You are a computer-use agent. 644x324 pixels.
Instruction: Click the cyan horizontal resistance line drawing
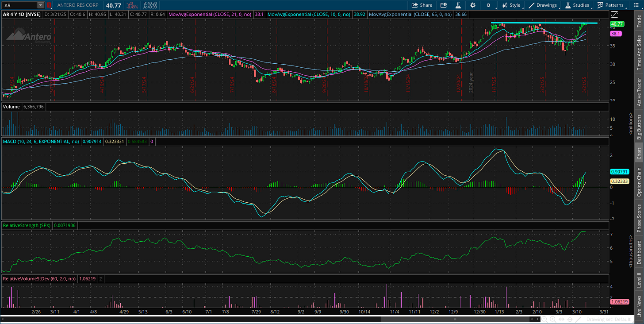(x=544, y=23)
